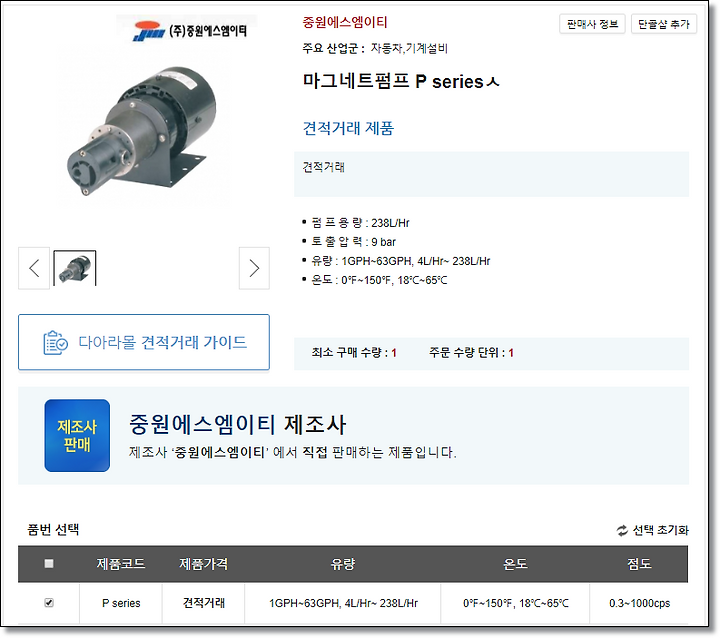Click the 품번 선택 section heading

pyautogui.click(x=53, y=530)
